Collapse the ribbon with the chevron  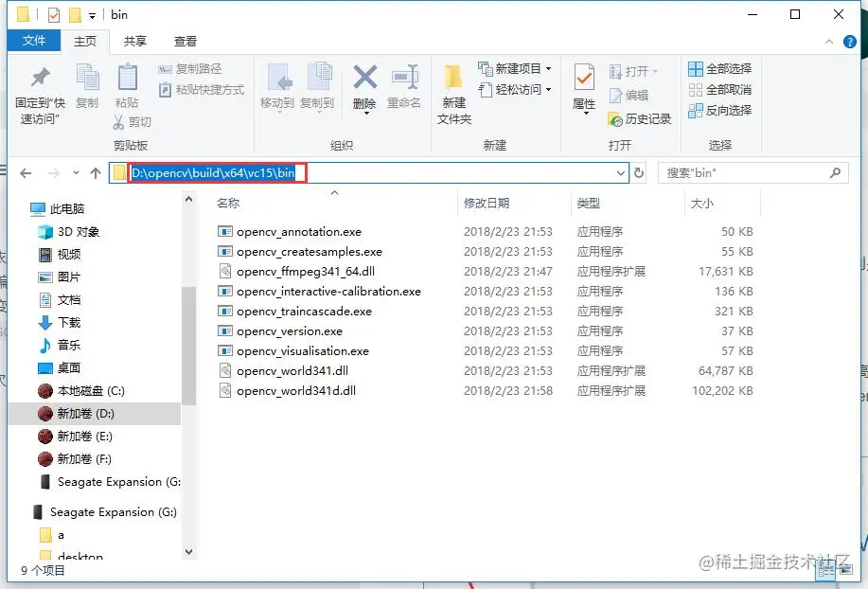click(830, 42)
